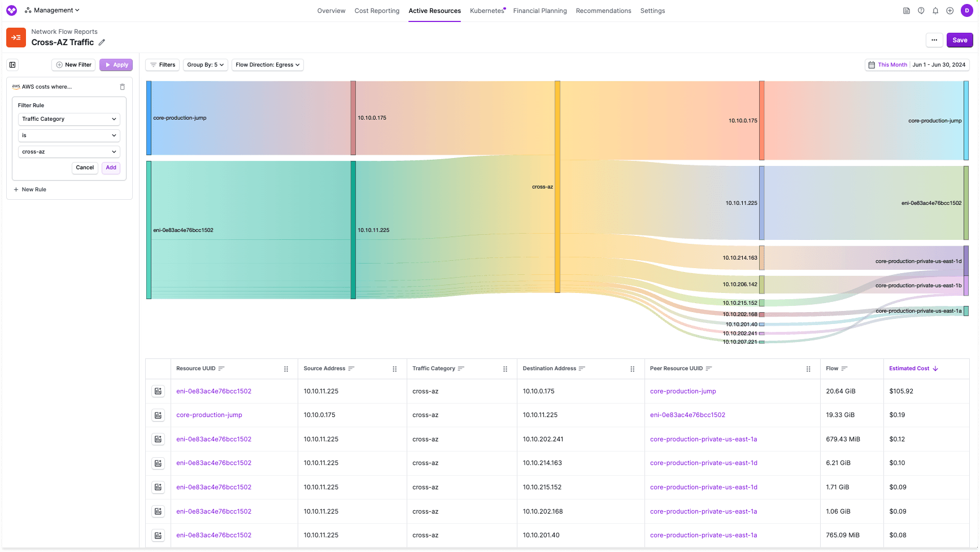Click the pencil icon next to Cross-AZ Traffic
The height and width of the screenshot is (552, 980).
click(102, 42)
